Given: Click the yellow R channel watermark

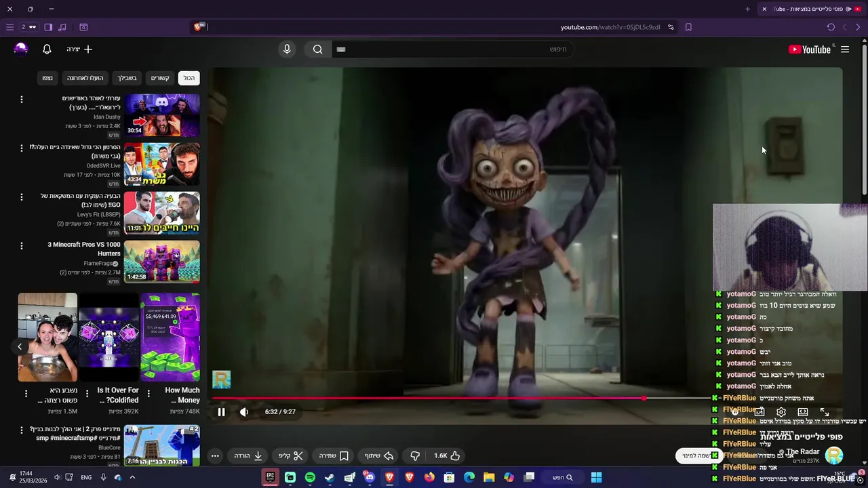Looking at the screenshot, I should tap(222, 380).
